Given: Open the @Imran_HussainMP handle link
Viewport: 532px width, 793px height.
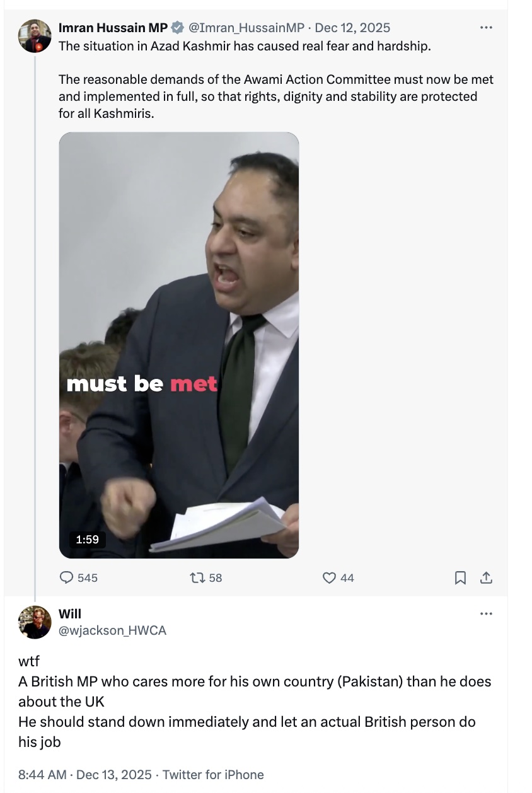Looking at the screenshot, I should (247, 28).
